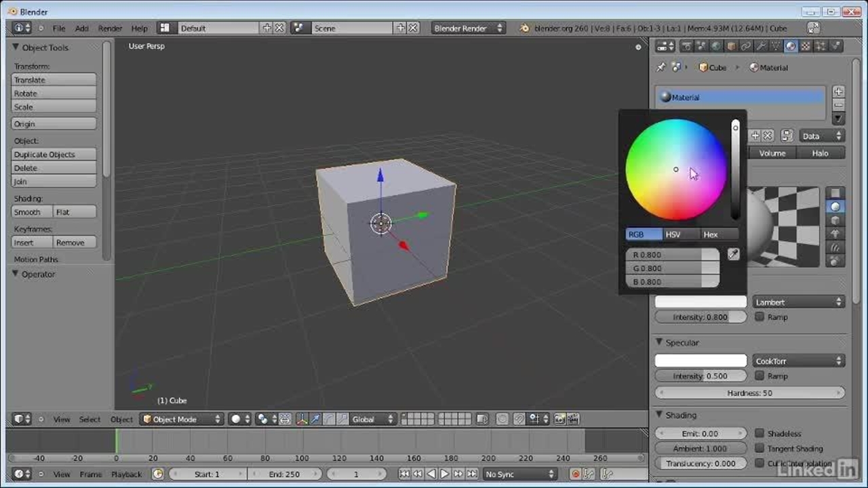
Task: Click the Hardness slider
Action: click(x=749, y=393)
